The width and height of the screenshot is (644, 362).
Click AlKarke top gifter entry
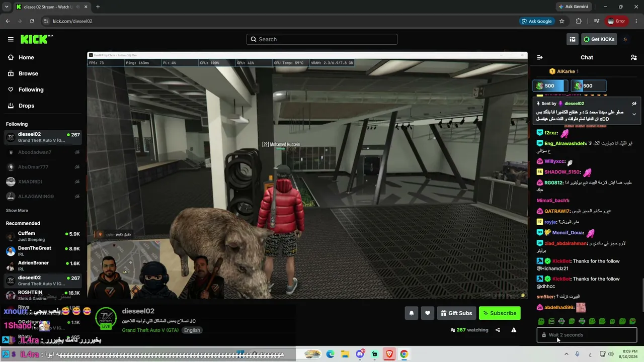[x=564, y=71]
